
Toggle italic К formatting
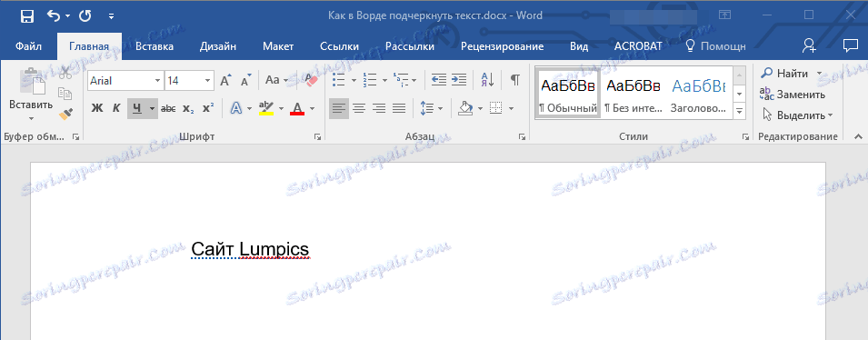coord(116,108)
